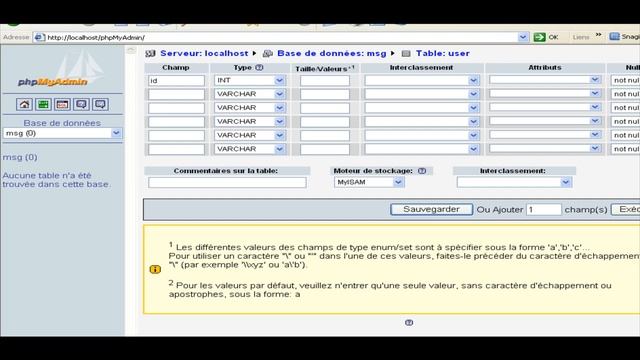Click the Exécuter button

(x=626, y=209)
